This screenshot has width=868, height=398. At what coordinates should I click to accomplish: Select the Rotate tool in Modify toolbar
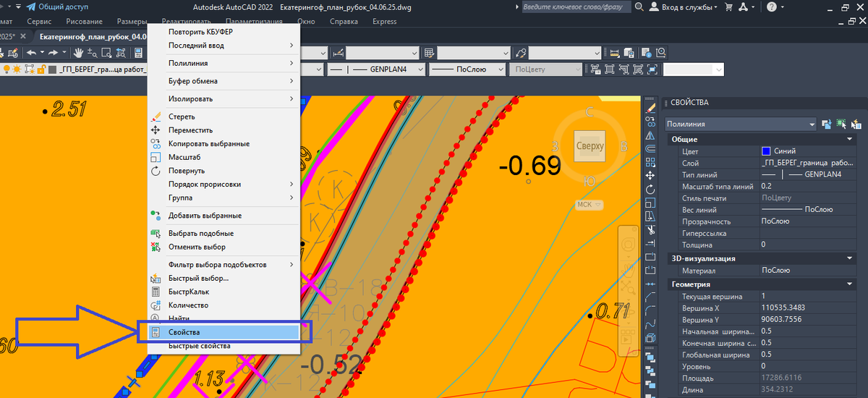pos(650,189)
